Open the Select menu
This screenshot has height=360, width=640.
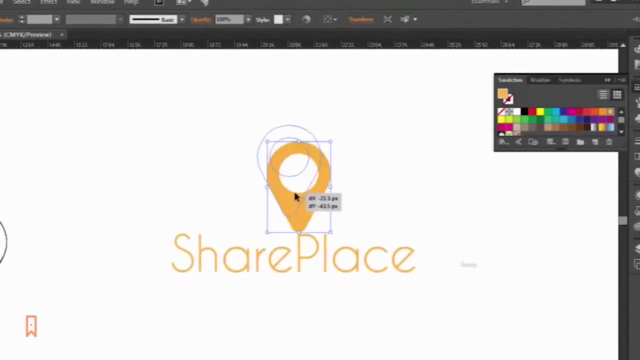(21, 2)
